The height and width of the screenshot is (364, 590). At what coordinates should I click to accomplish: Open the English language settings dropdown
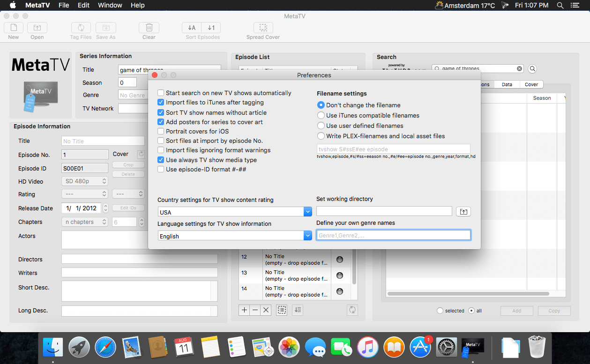[x=308, y=236]
